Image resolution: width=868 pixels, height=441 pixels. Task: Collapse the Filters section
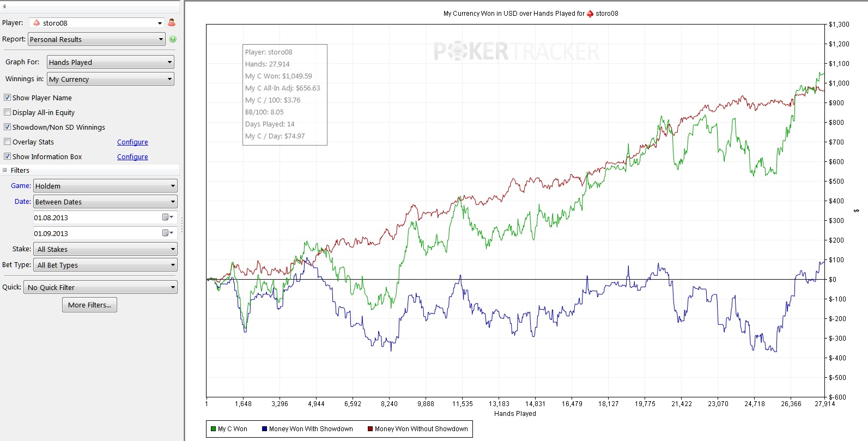pos(5,170)
